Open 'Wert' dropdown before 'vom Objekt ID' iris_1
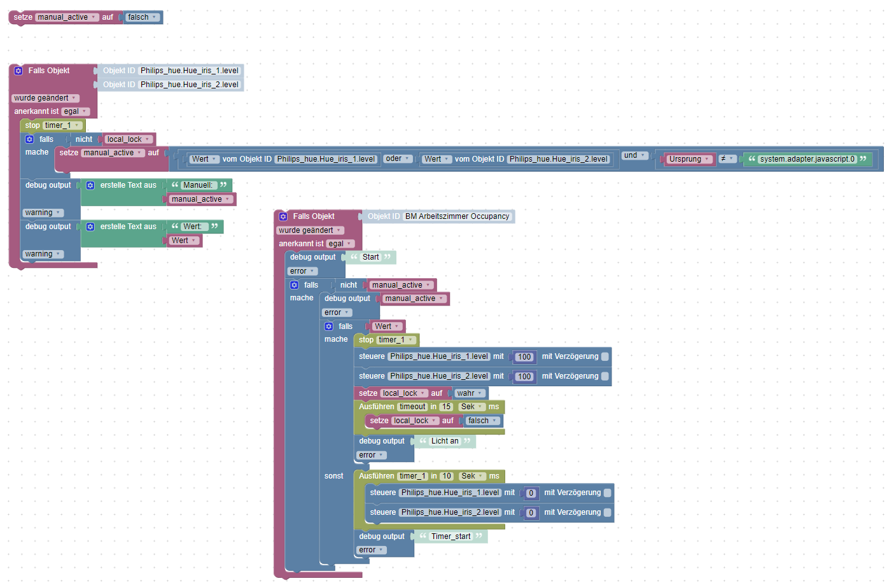The height and width of the screenshot is (588, 887). tap(204, 159)
